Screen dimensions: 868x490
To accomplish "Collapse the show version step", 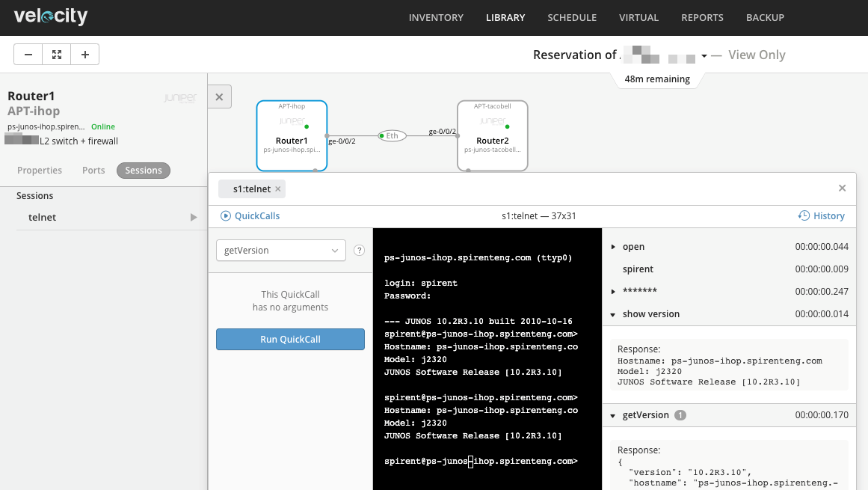I will [613, 314].
